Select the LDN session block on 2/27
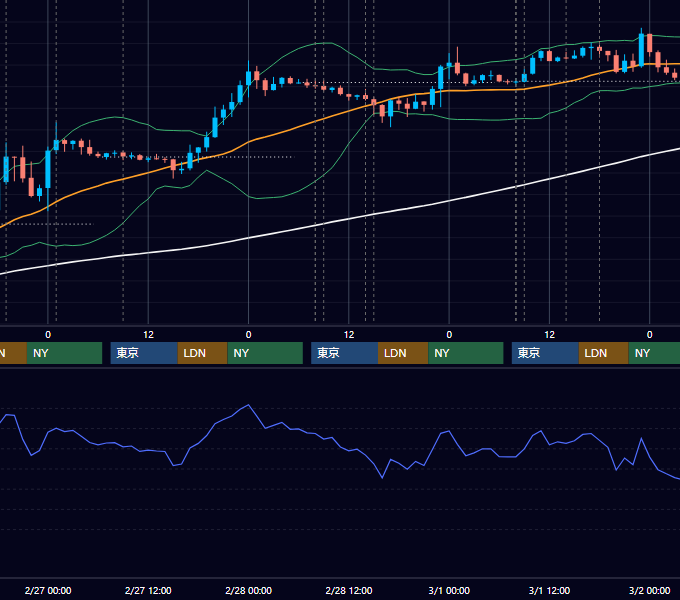This screenshot has width=680, height=600. click(203, 353)
